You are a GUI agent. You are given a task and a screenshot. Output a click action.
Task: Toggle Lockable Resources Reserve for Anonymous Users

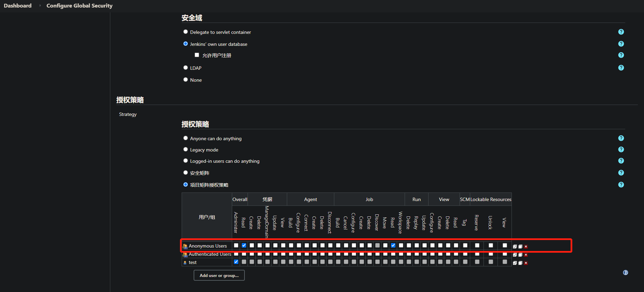point(477,245)
